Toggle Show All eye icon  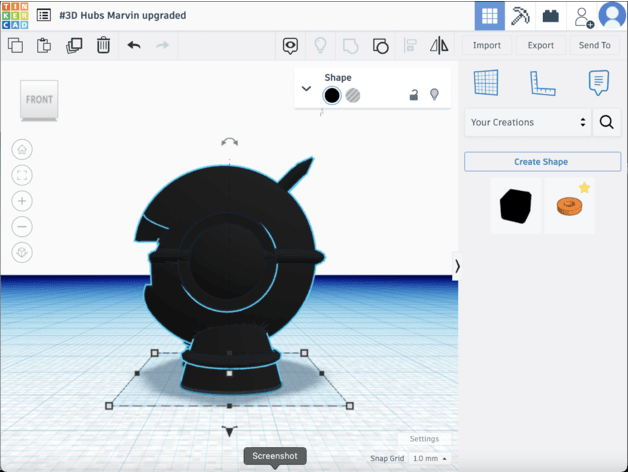point(290,46)
